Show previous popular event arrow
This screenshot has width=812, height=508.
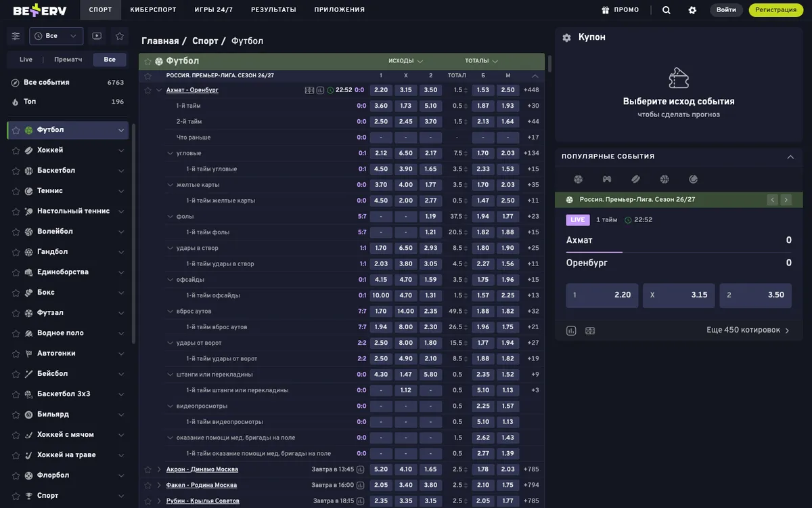point(772,200)
